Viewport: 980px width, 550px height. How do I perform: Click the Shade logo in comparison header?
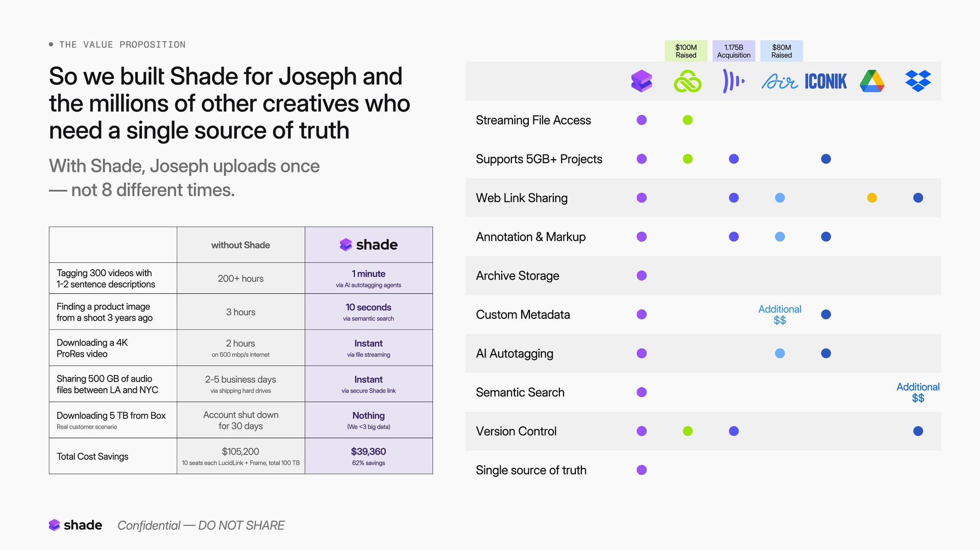pos(642,81)
